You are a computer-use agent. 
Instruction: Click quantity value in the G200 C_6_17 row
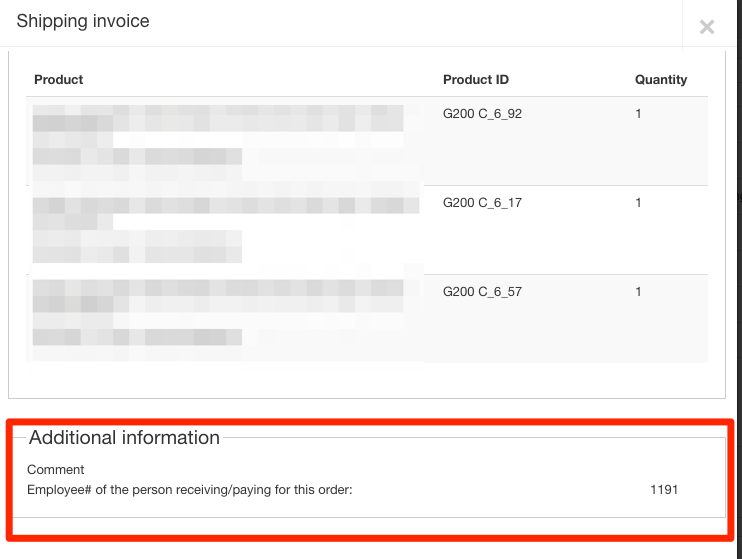638,203
